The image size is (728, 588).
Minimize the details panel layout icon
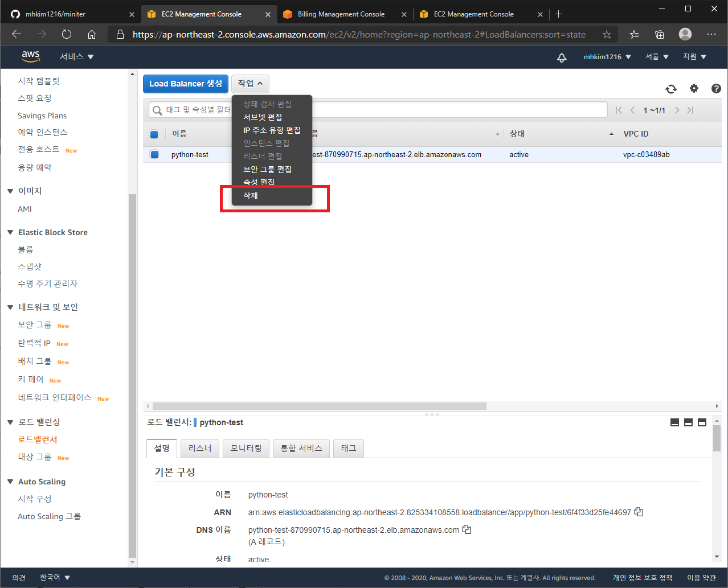tap(674, 422)
